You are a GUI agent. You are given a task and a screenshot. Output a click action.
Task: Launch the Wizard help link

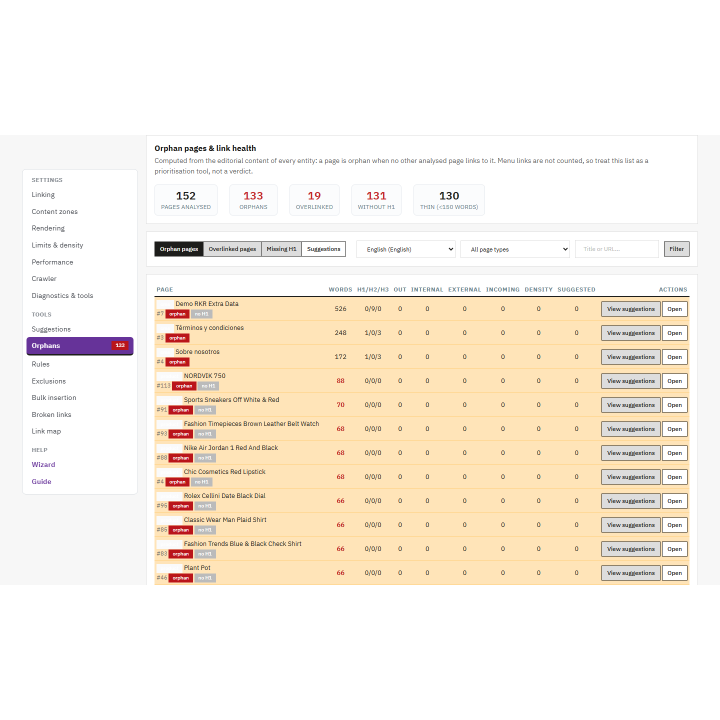43,465
